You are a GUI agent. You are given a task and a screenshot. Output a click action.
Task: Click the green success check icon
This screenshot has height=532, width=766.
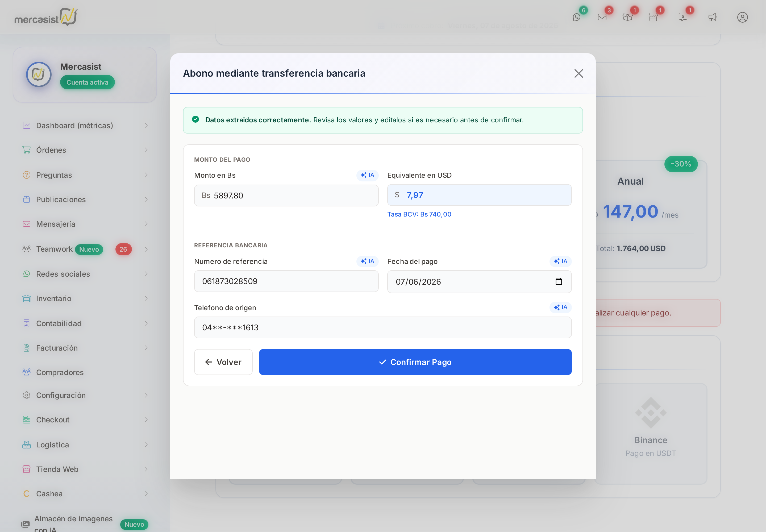(x=196, y=119)
